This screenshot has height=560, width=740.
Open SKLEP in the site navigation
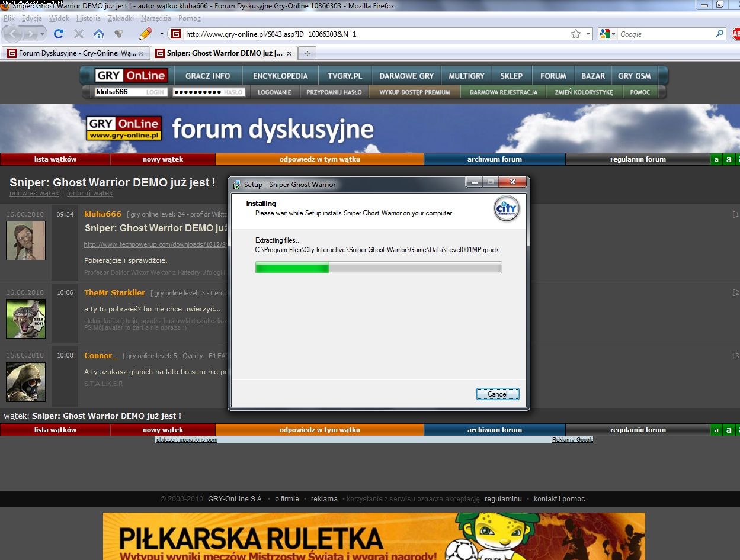(511, 76)
